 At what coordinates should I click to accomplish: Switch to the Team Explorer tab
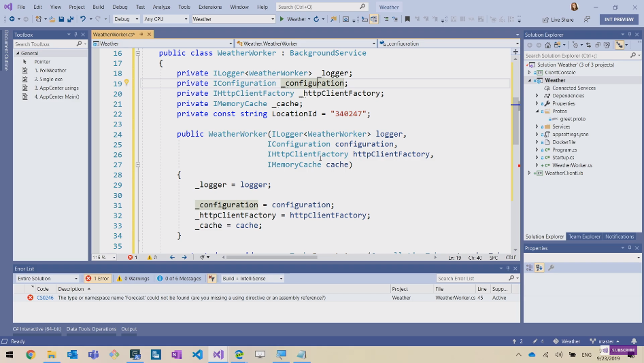point(584,237)
